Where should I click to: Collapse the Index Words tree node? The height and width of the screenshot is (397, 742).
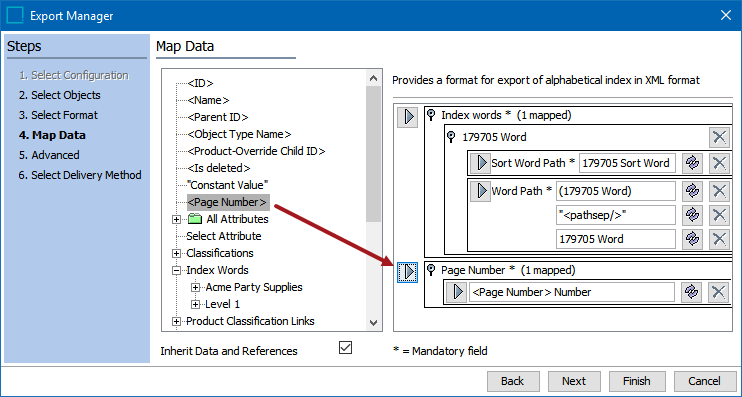(177, 271)
